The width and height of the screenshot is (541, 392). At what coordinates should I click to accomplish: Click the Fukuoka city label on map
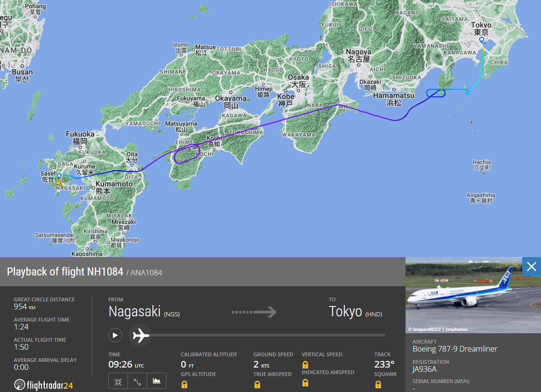tap(80, 137)
